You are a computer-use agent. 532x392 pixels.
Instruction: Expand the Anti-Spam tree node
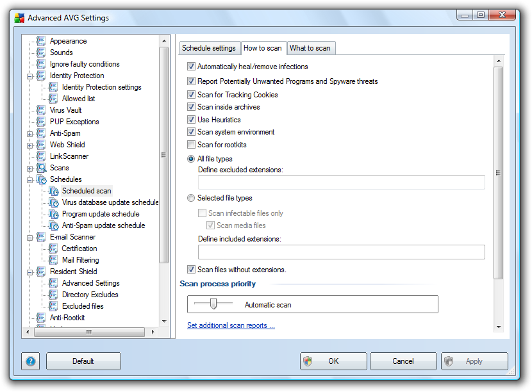point(30,134)
